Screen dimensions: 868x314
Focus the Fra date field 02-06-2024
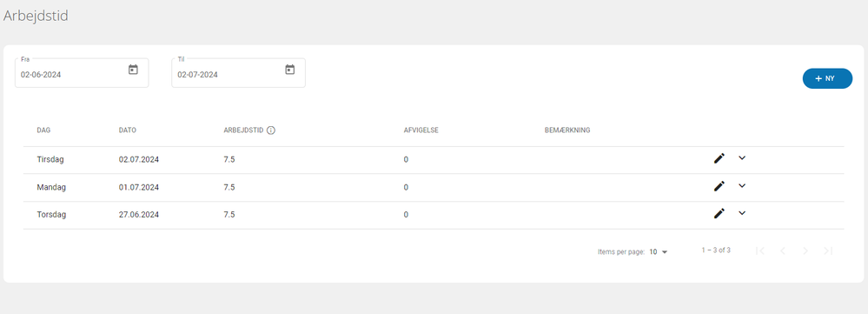(82, 73)
